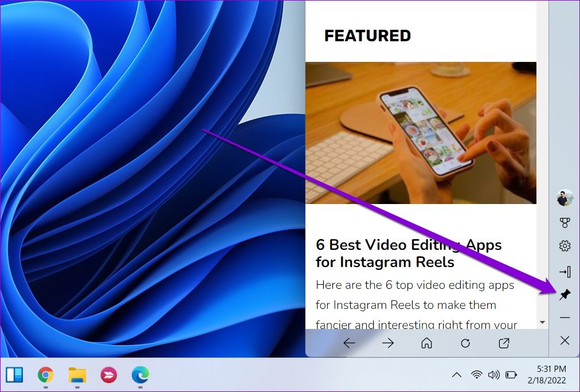This screenshot has height=392, width=580.
Task: Show hidden system tray icons
Action: tap(457, 375)
